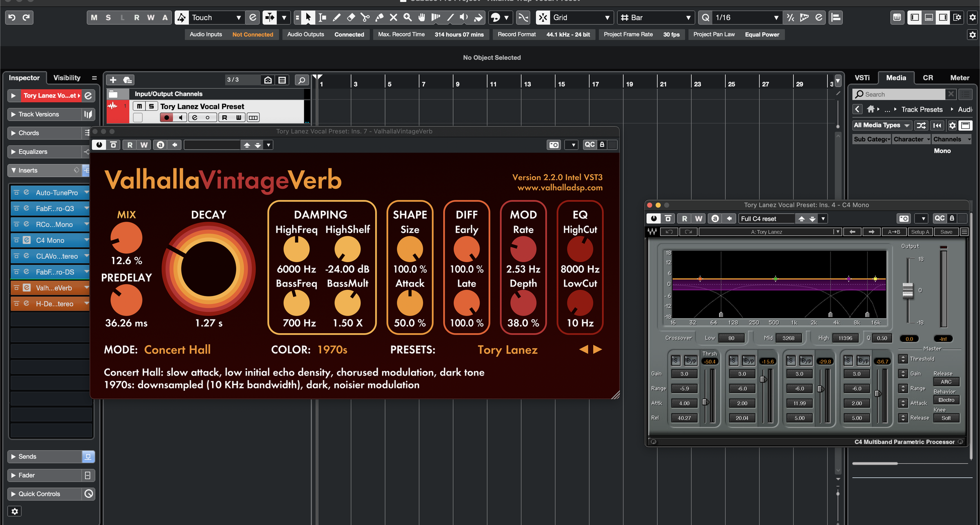The width and height of the screenshot is (980, 525).
Task: Mute the Tory Lanez Vocal Preset track
Action: (x=139, y=106)
